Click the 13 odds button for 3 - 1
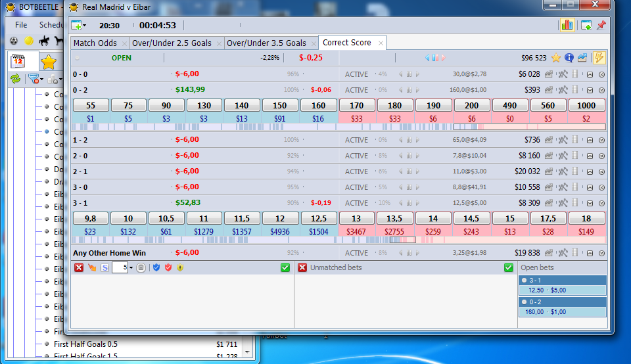631x364 pixels. click(x=356, y=219)
